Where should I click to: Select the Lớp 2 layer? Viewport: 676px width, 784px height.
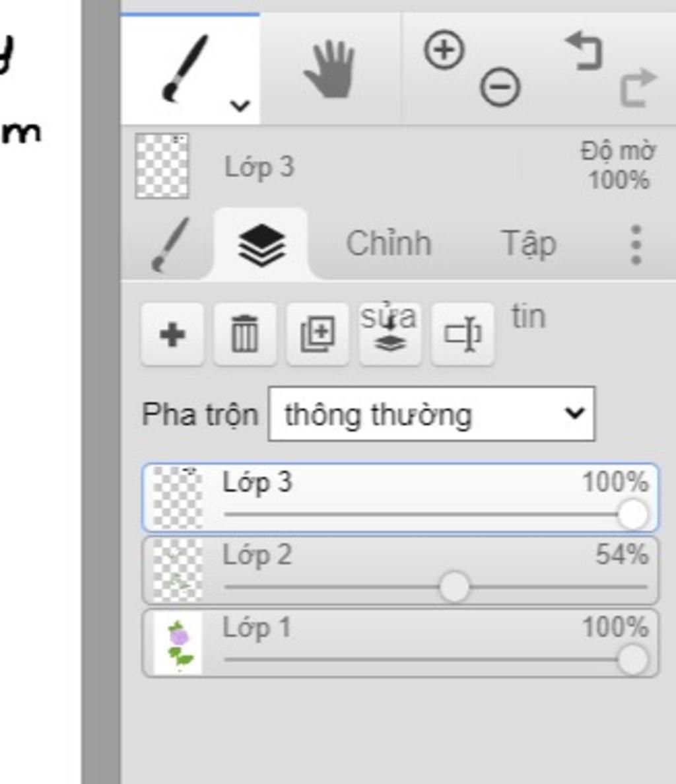(x=400, y=571)
